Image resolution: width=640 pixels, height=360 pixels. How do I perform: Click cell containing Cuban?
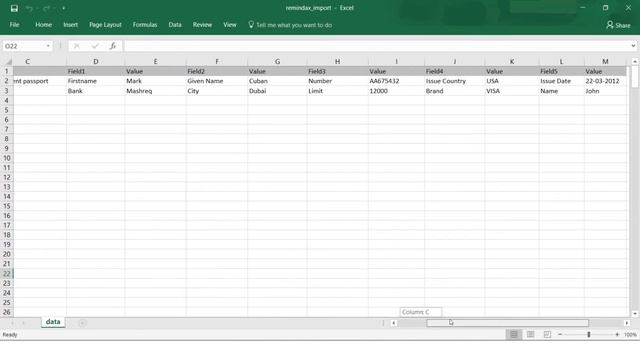[x=277, y=81]
